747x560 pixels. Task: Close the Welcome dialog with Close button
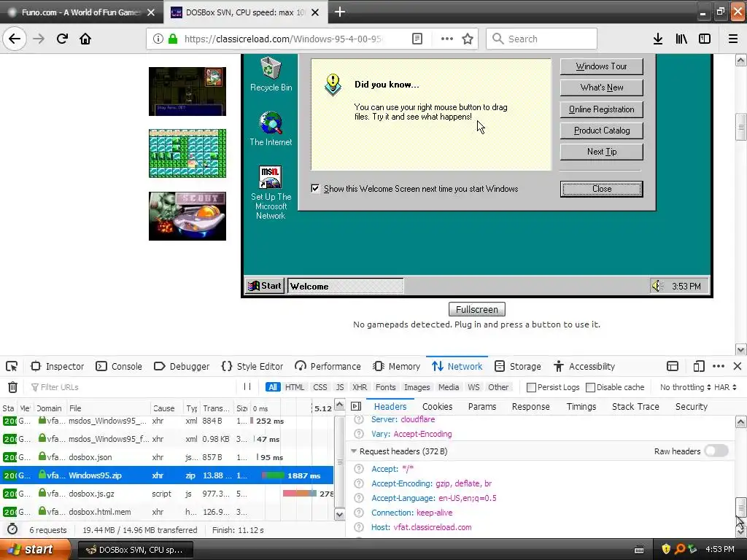pos(601,189)
